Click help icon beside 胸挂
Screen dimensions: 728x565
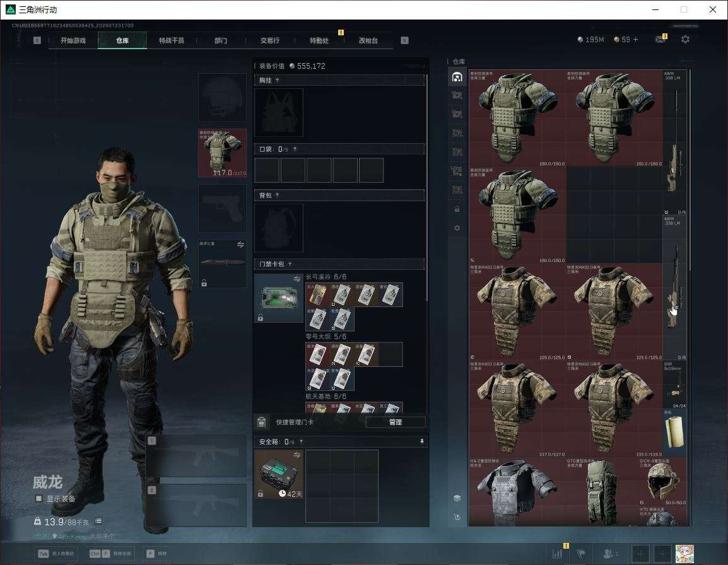point(277,80)
